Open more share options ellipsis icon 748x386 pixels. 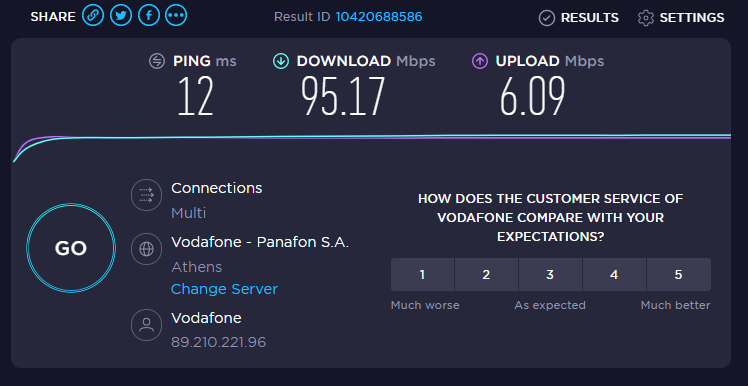176,16
